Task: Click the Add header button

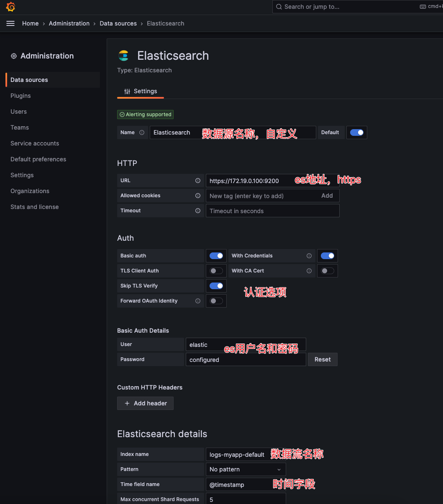Action: click(146, 403)
